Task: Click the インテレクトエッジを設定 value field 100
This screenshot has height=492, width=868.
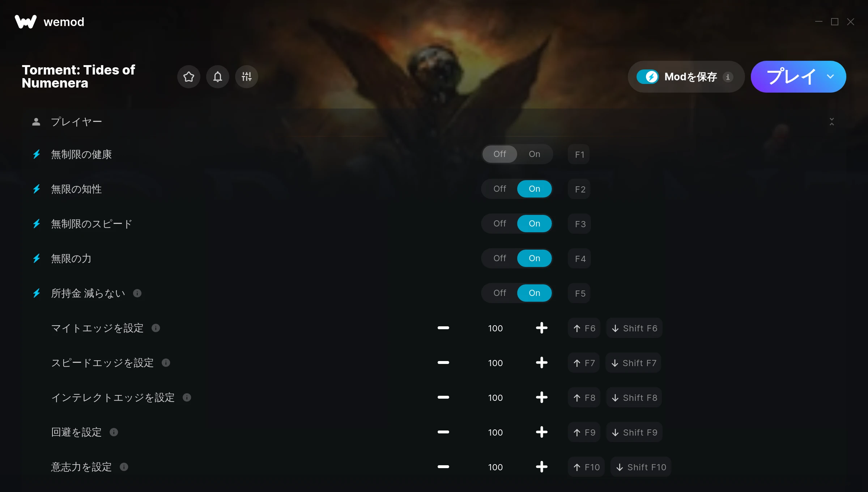Action: coord(495,398)
